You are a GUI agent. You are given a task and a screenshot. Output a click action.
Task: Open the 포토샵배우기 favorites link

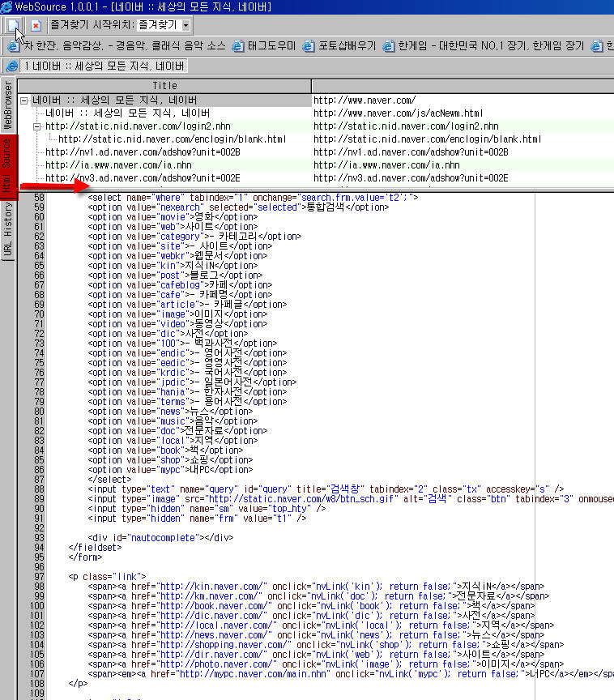pyautogui.click(x=348, y=46)
